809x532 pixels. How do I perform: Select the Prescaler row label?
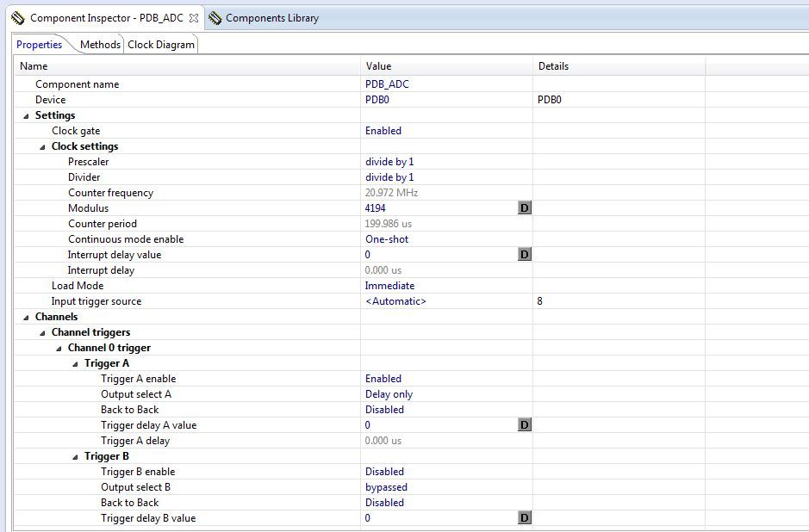pyautogui.click(x=88, y=162)
